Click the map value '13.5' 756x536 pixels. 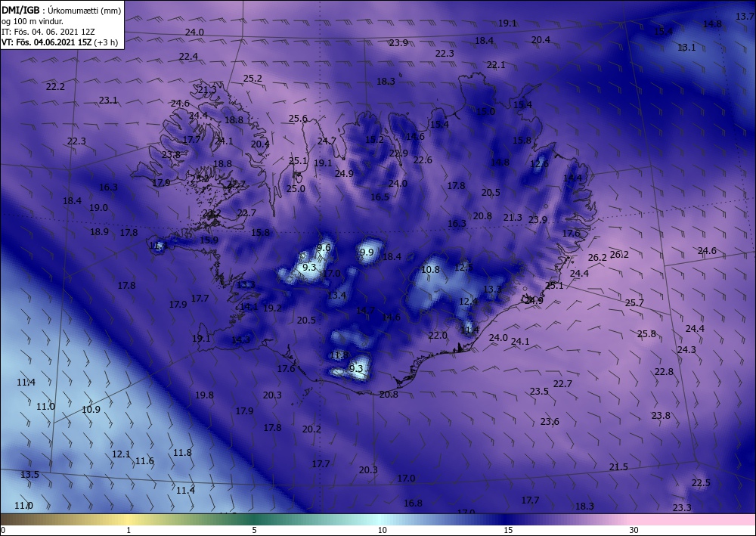coord(29,474)
